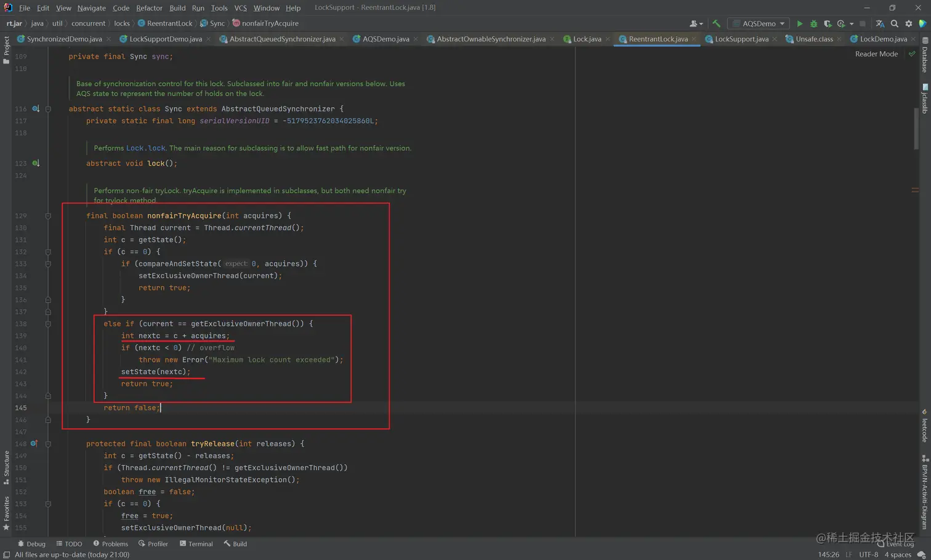Click the nonfairTryAcquire breadcrumb
This screenshot has width=931, height=560.
pyautogui.click(x=265, y=23)
